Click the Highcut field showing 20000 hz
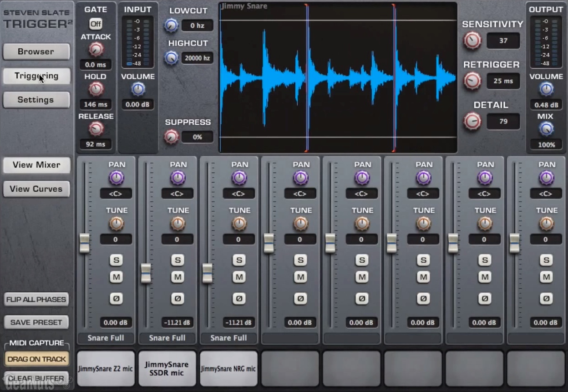This screenshot has width=568, height=392. click(x=198, y=58)
